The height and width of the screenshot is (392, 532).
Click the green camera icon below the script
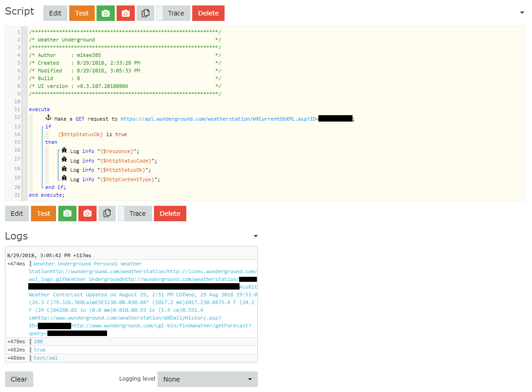67,214
